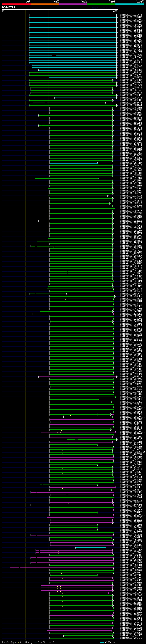Select the UniRef100_C4VMT3 label
Image resolution: width=146 pixels, height=644 pixels.
131,623
